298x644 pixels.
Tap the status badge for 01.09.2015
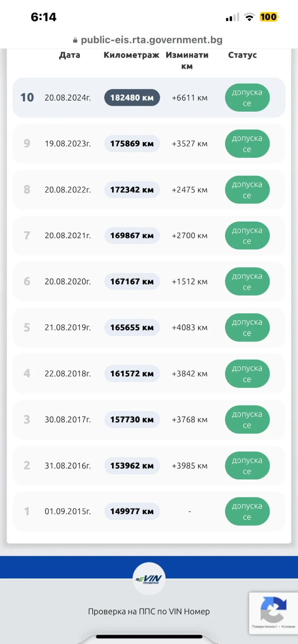[x=247, y=511]
